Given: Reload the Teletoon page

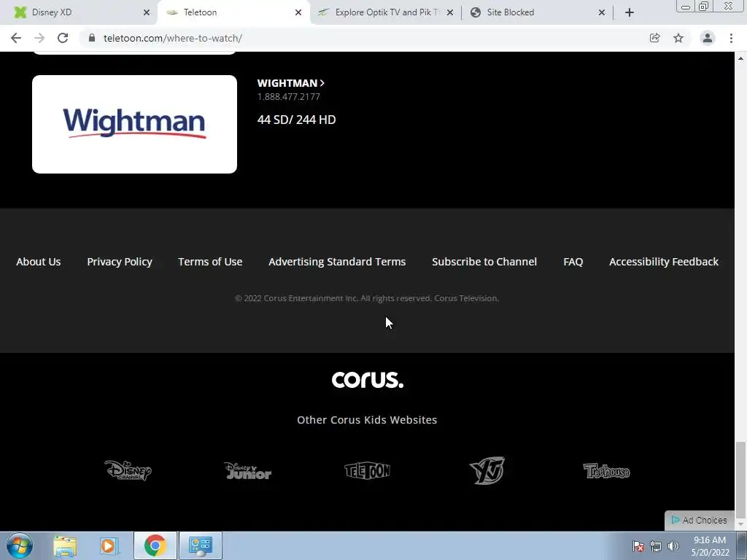Looking at the screenshot, I should [x=63, y=38].
